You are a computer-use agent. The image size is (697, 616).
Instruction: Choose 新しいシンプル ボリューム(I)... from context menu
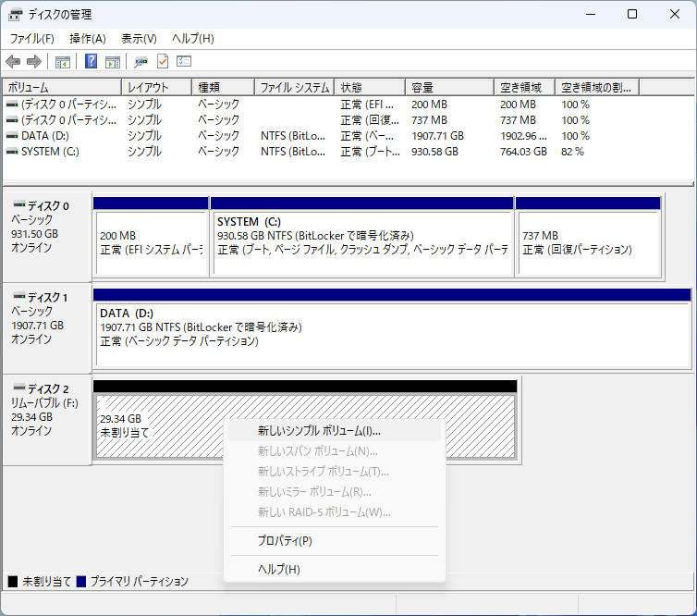(x=319, y=431)
